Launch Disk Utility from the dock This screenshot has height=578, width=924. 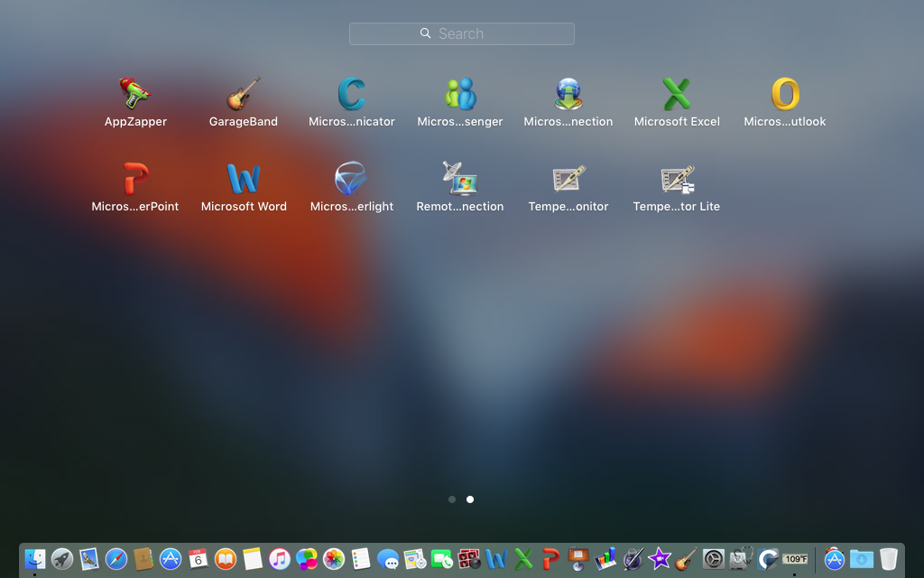pos(741,558)
